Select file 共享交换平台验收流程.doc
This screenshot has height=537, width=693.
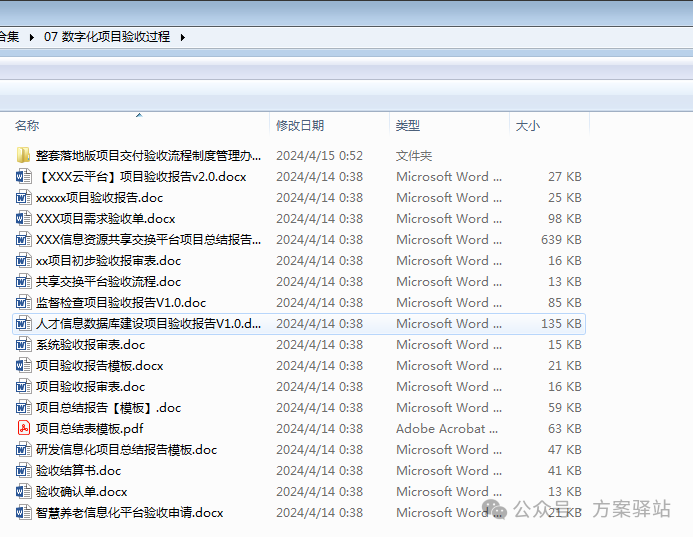(108, 282)
